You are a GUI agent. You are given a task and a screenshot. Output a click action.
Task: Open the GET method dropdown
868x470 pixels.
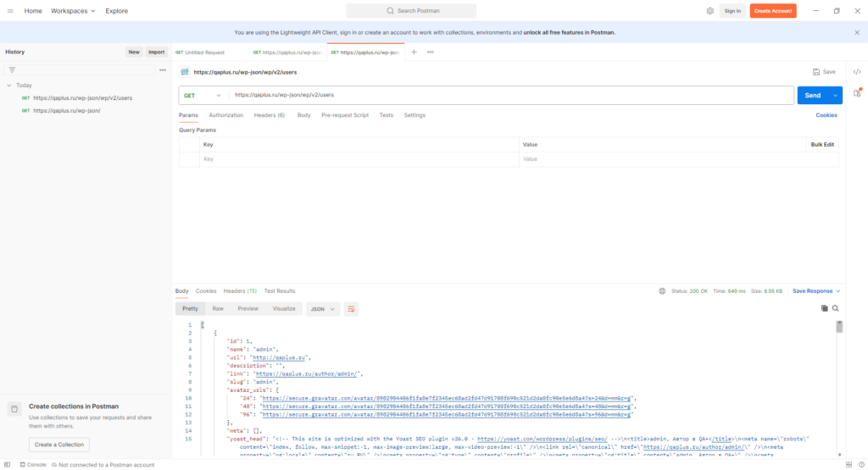(x=203, y=95)
